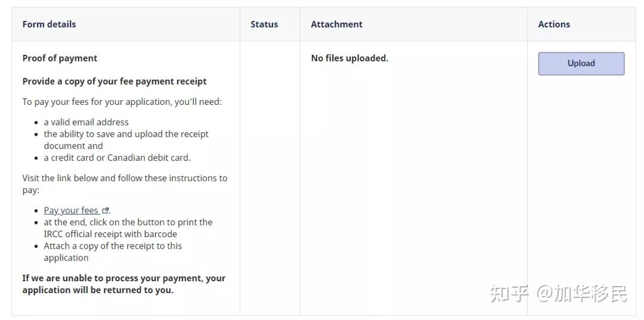
Task: Click the 'To pay your fees for your application' paragraph
Action: pos(122,102)
